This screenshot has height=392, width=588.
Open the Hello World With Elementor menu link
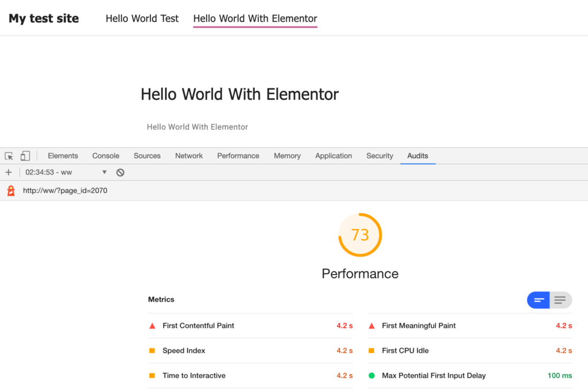pyautogui.click(x=256, y=18)
